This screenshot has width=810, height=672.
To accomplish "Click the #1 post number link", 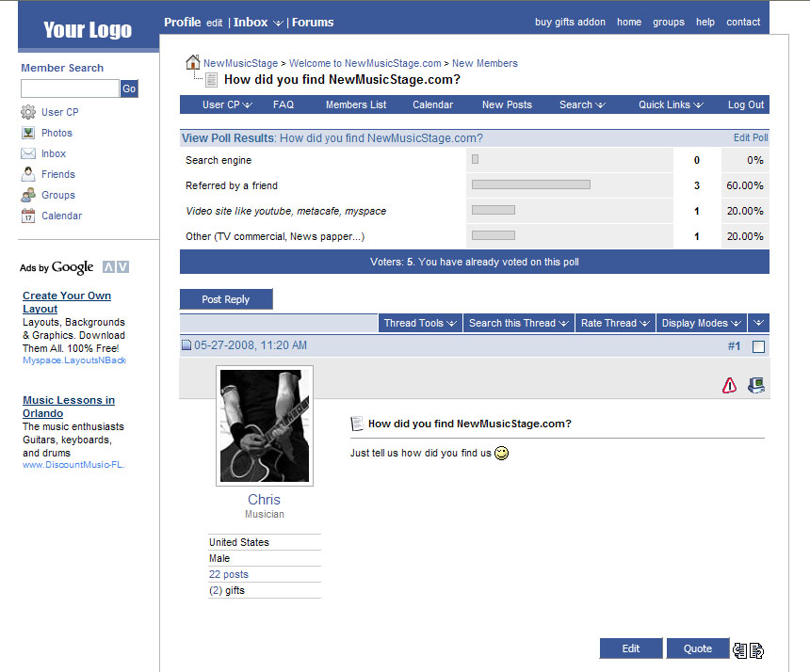I will pos(734,345).
